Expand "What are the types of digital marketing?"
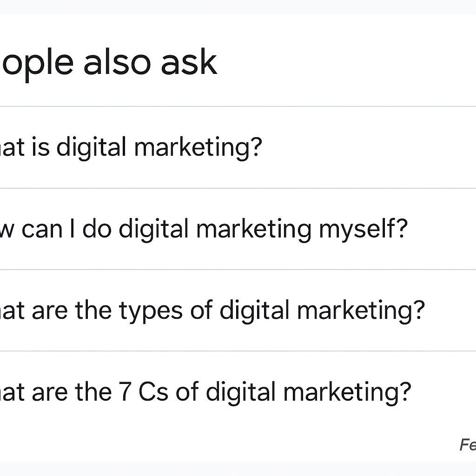Screen dimensions: 476x476 212,311
